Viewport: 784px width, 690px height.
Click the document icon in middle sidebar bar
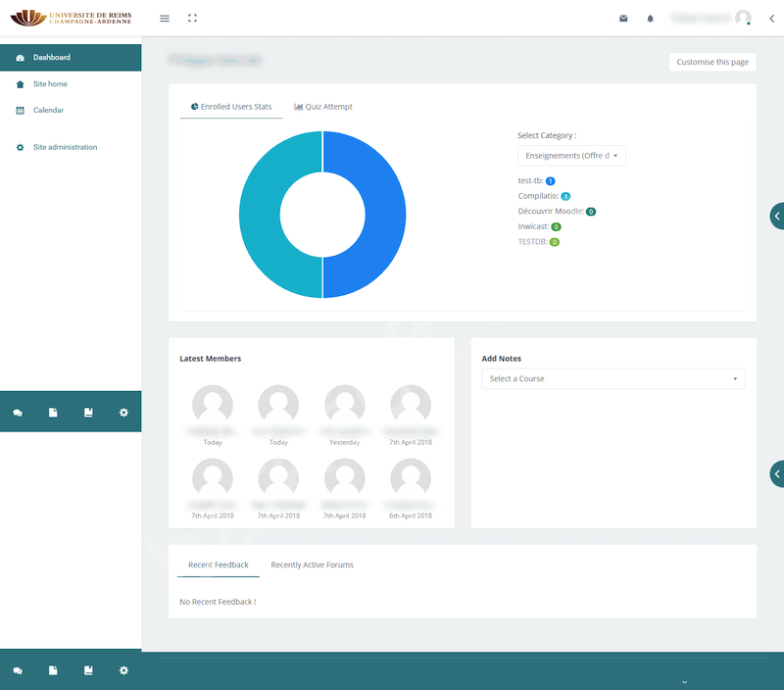tap(53, 413)
